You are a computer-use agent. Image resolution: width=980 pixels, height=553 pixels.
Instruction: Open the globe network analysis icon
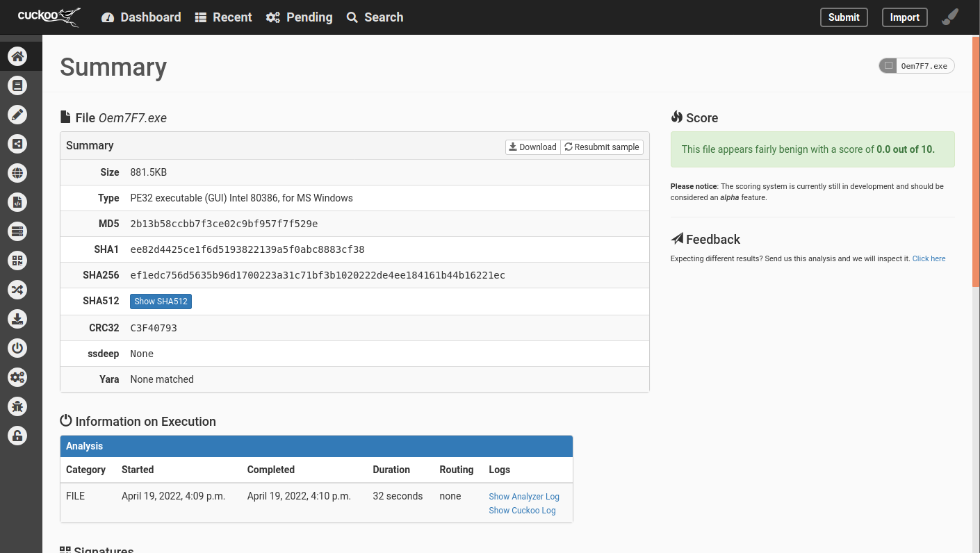coord(17,173)
